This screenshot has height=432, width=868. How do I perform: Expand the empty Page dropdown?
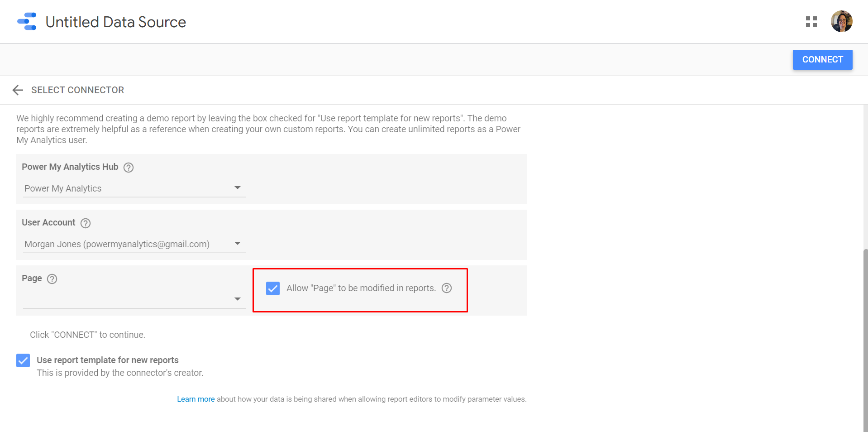point(134,299)
